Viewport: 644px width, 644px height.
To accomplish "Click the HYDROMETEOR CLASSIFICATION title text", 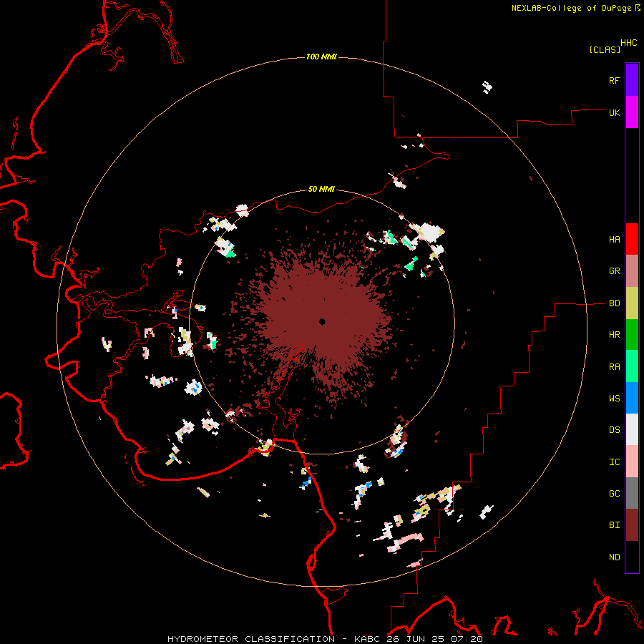I will pos(251,639).
